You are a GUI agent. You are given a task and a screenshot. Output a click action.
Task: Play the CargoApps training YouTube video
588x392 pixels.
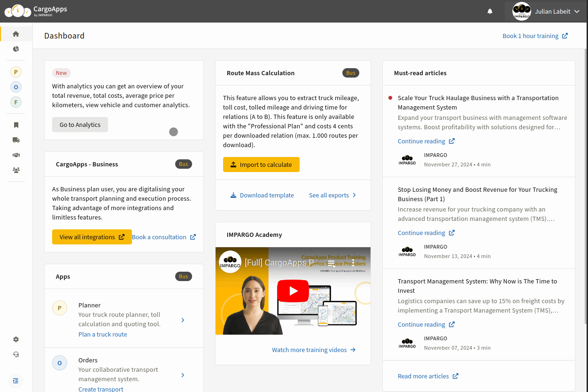293,291
